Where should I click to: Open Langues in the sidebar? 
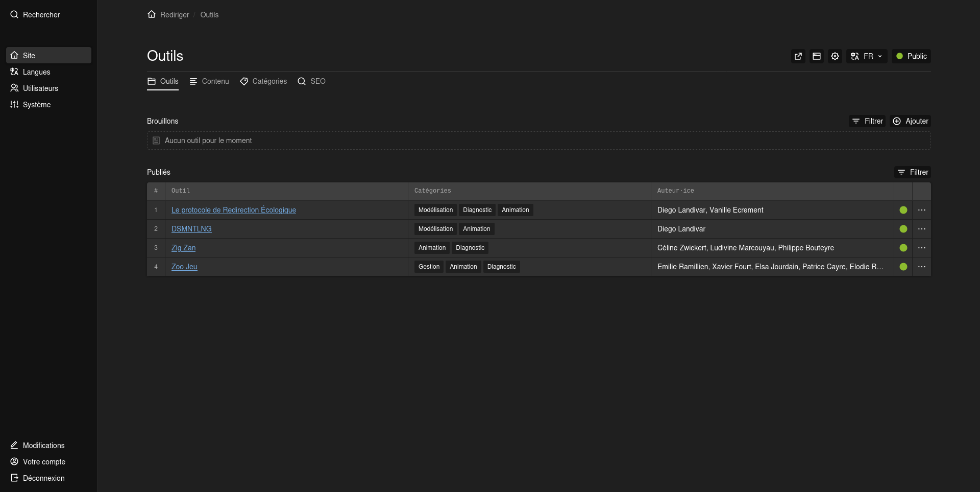click(x=36, y=72)
